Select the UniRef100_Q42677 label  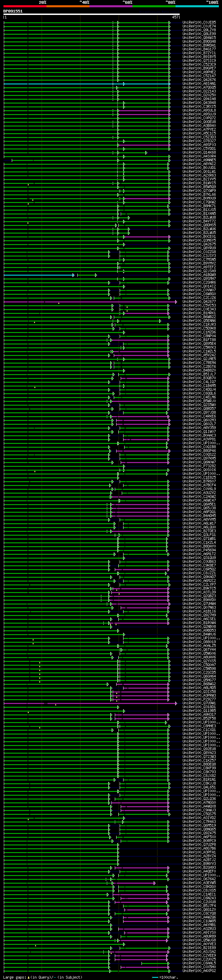(x=199, y=302)
